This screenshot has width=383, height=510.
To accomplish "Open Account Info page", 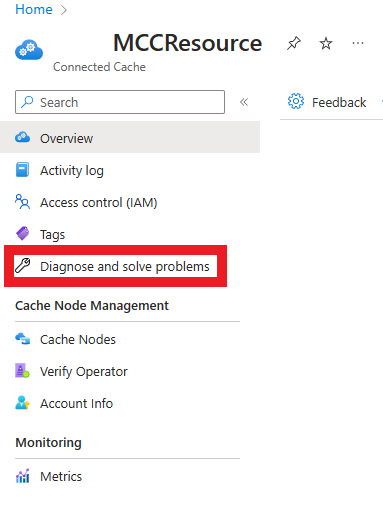I will point(76,403).
